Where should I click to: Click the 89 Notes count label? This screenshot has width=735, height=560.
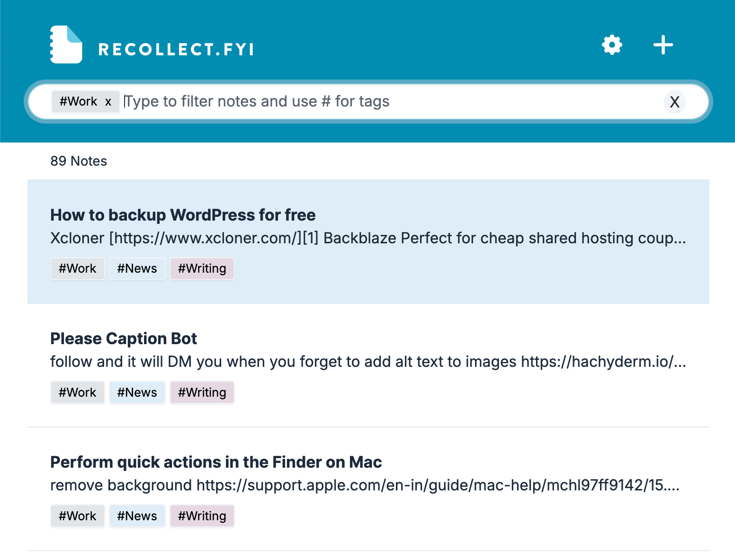tap(79, 161)
